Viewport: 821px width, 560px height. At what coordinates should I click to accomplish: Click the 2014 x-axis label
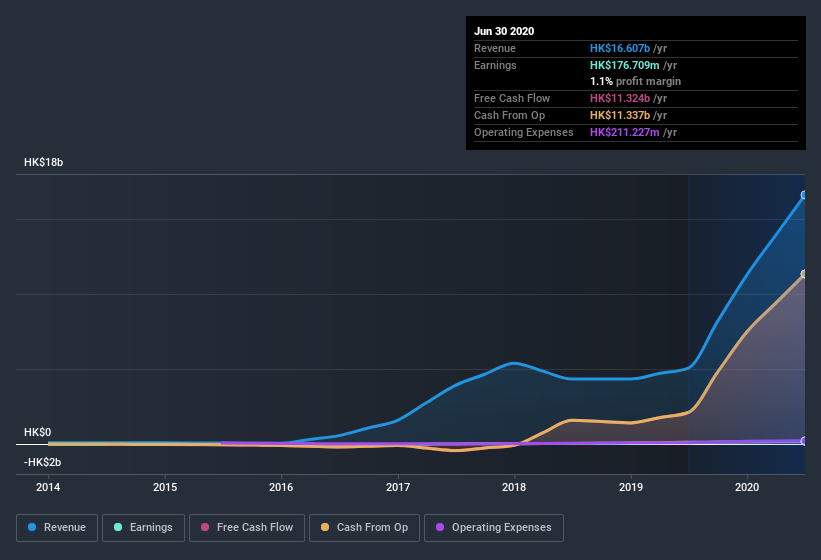pos(48,487)
